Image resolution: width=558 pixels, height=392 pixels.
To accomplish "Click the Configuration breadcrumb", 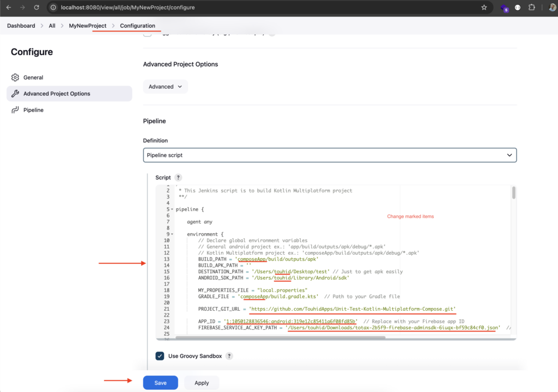I will [137, 26].
